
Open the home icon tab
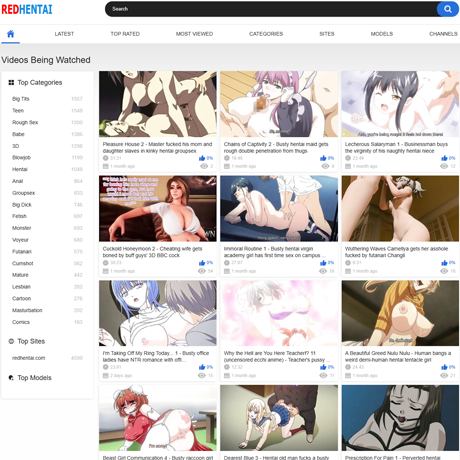(11, 34)
